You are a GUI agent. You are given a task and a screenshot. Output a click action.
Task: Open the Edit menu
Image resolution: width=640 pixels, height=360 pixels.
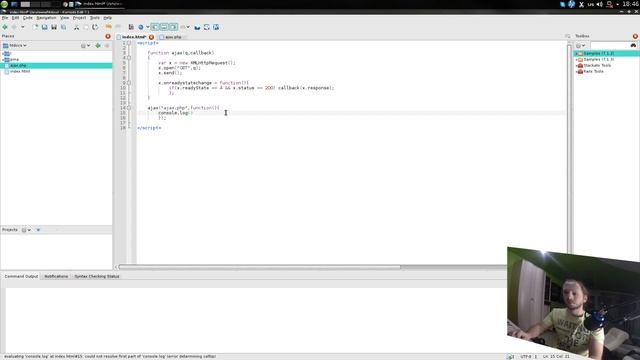pos(16,18)
